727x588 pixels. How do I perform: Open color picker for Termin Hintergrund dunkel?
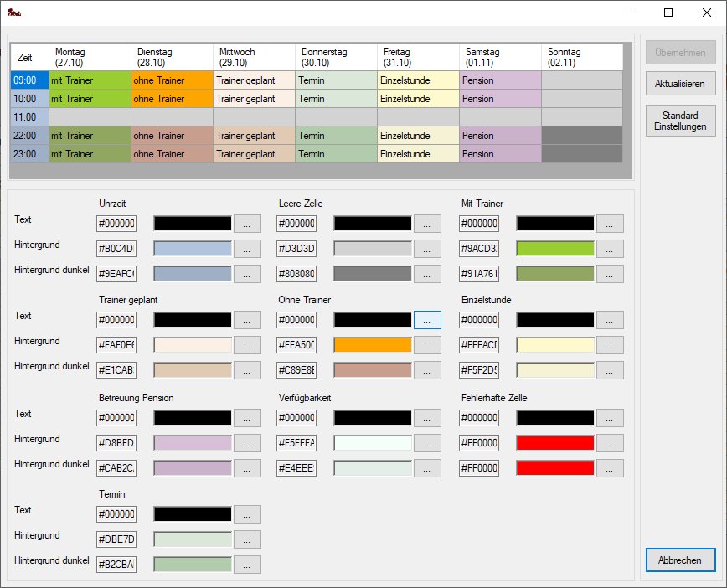click(247, 565)
